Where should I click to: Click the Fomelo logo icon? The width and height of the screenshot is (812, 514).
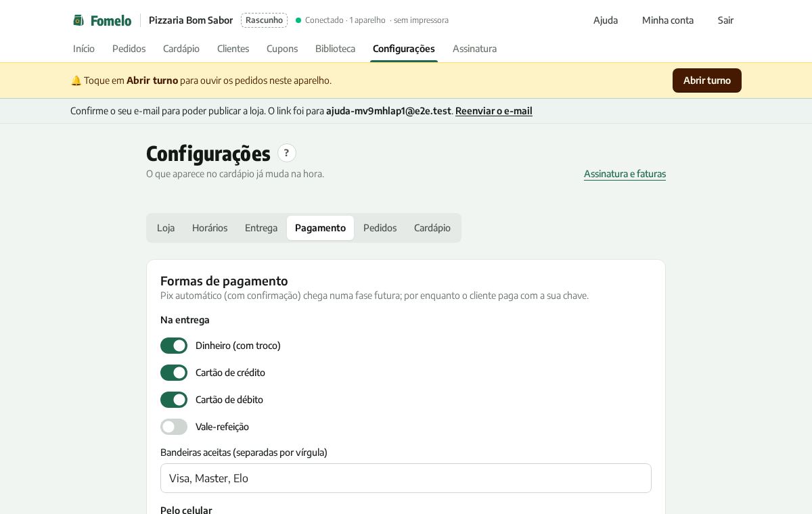[x=78, y=20]
